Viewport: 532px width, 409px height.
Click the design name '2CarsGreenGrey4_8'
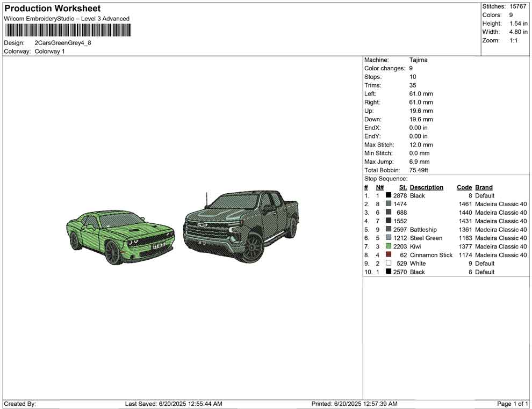pos(63,43)
